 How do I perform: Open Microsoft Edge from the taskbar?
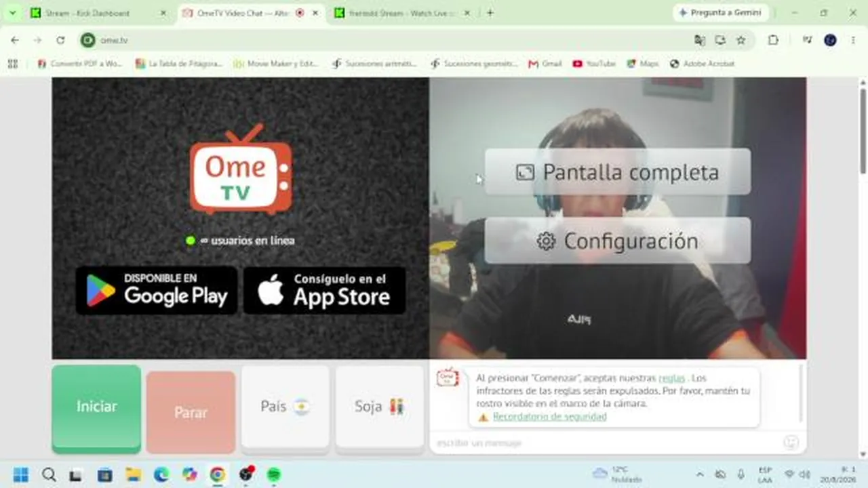[x=161, y=474]
